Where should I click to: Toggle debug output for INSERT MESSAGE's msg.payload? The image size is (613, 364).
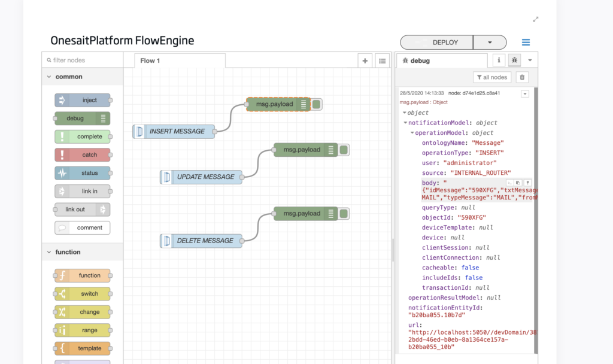(317, 104)
